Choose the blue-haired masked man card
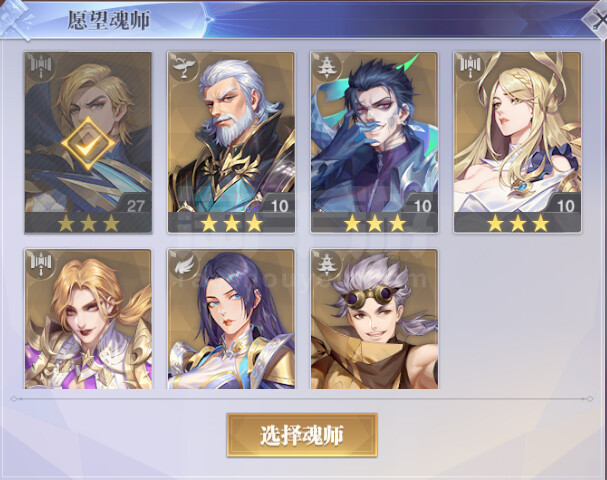The image size is (607, 480). click(x=374, y=142)
